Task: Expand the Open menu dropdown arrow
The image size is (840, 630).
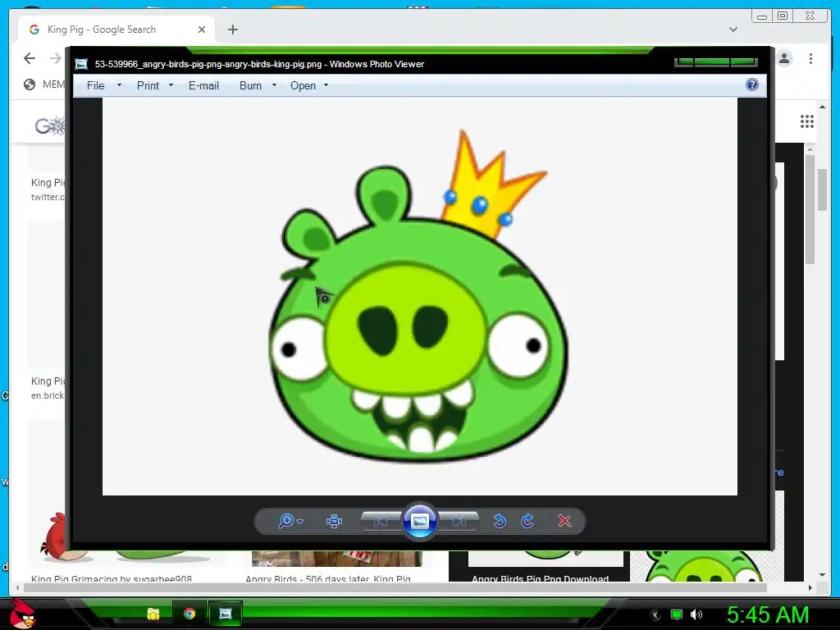Action: point(326,85)
